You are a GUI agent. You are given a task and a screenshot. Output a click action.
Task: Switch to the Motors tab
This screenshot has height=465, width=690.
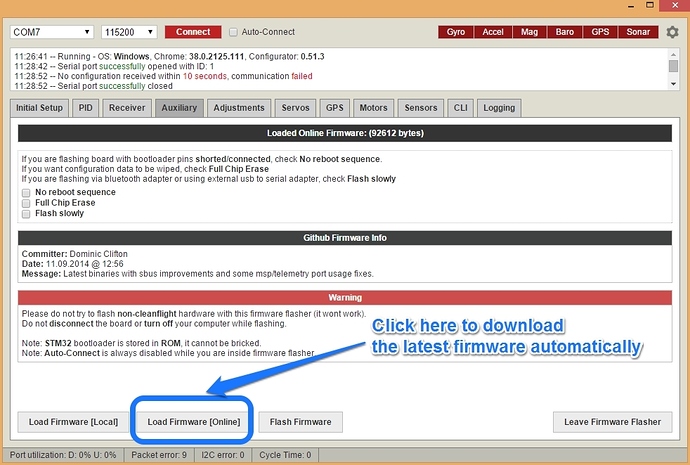click(373, 108)
